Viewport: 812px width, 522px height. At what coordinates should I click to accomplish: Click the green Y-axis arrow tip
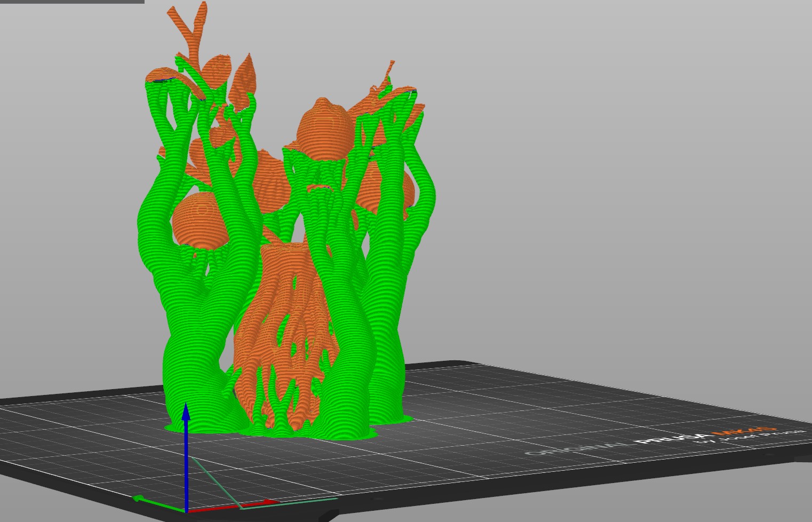138,498
